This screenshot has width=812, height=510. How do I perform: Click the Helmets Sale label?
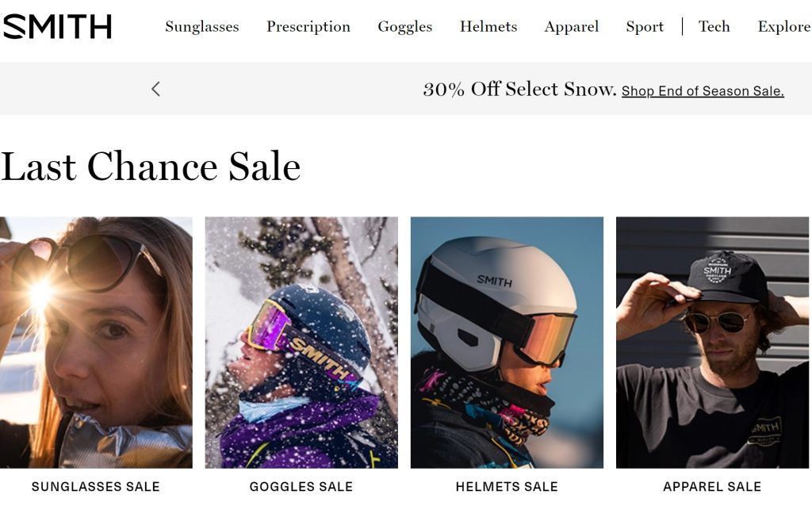click(x=507, y=486)
